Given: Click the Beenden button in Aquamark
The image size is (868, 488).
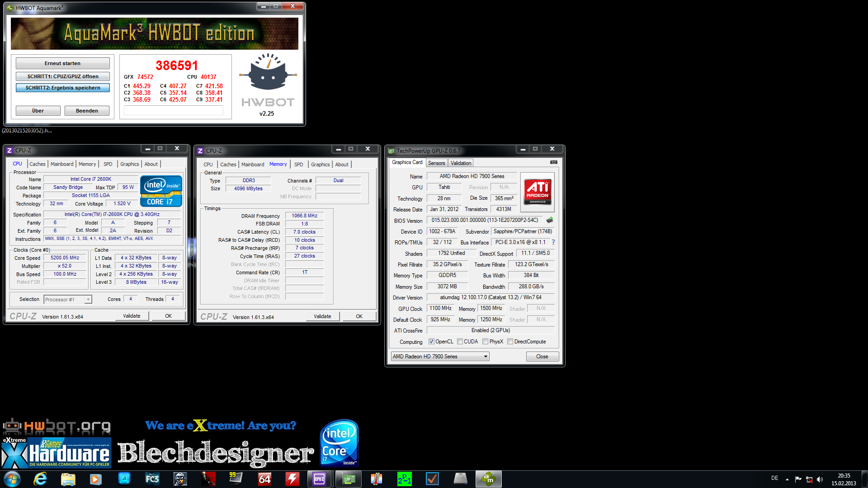Looking at the screenshot, I should click(x=87, y=111).
